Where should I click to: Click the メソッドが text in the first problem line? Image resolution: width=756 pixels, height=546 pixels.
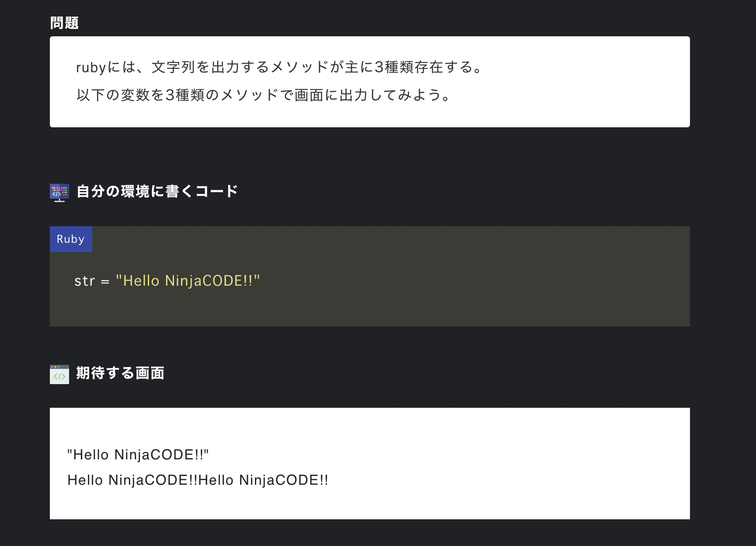point(307,67)
